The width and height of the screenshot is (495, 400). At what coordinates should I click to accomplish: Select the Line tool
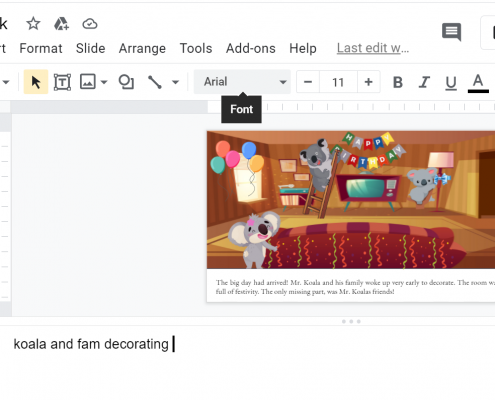pyautogui.click(x=155, y=82)
